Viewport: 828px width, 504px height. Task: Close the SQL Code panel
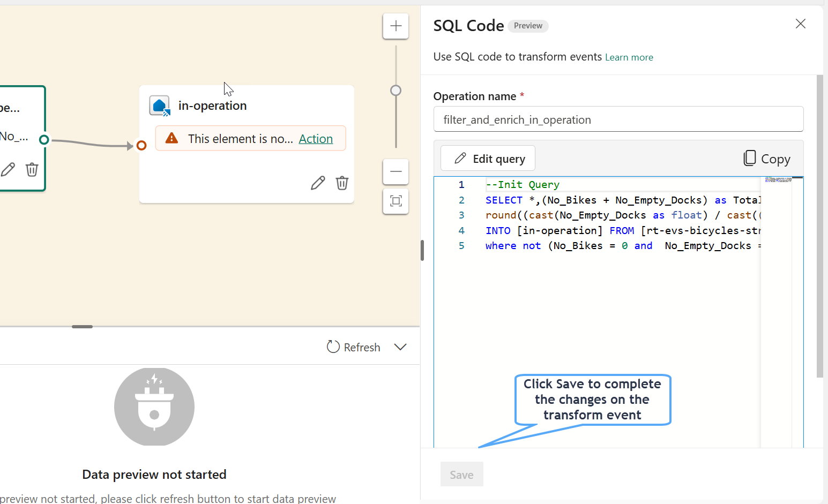[800, 24]
